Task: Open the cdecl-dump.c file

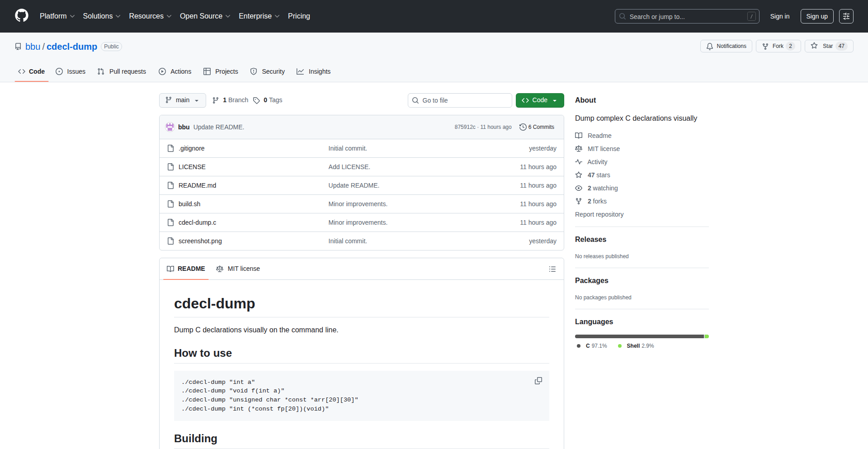Action: (x=197, y=222)
